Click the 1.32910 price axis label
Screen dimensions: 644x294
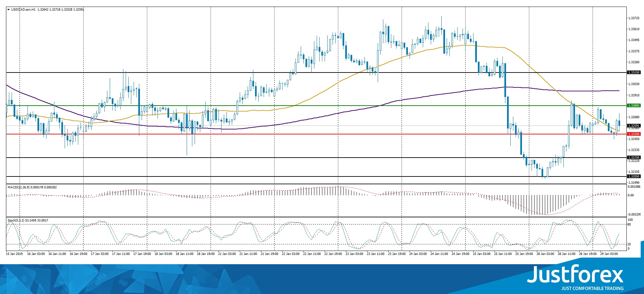click(x=634, y=95)
